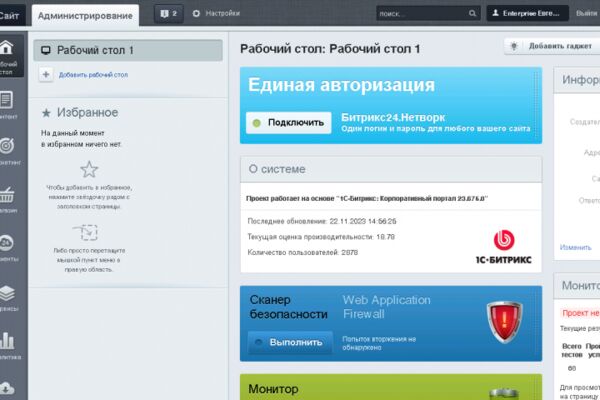Select Рабочий стол 1 in the left panel
600x400 pixels.
click(128, 50)
